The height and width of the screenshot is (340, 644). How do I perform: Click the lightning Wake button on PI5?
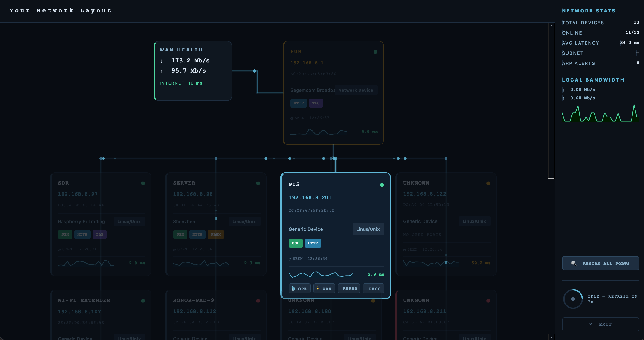[324, 288]
